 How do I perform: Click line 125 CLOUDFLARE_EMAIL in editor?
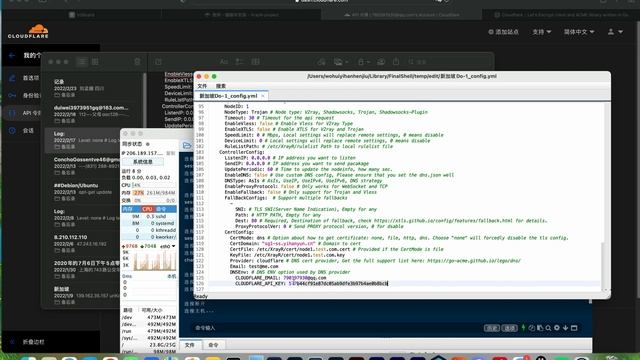(280, 278)
